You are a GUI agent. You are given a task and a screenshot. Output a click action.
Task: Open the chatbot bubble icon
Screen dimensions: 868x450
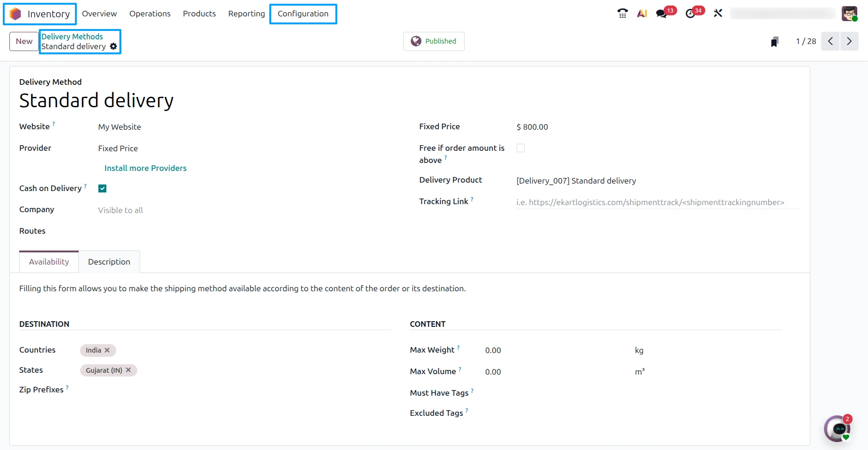838,428
